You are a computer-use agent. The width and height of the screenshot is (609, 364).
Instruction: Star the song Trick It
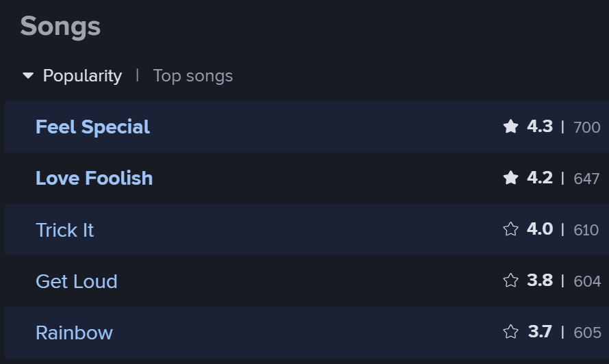510,229
